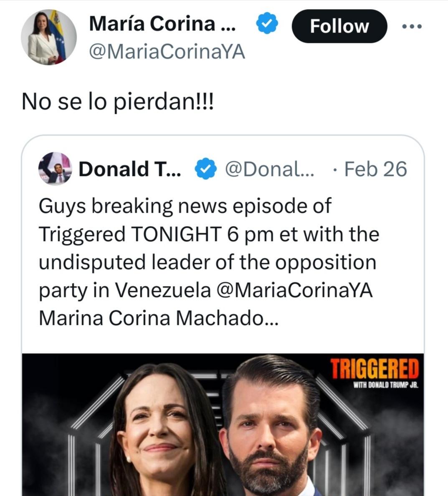Follow the María Corina account
448x496 pixels.
point(339,26)
